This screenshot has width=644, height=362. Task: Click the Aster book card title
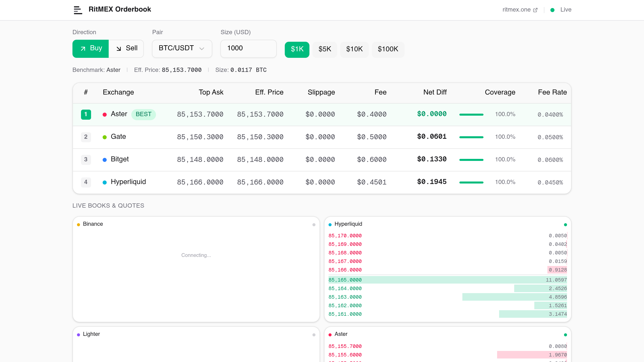pyautogui.click(x=341, y=334)
